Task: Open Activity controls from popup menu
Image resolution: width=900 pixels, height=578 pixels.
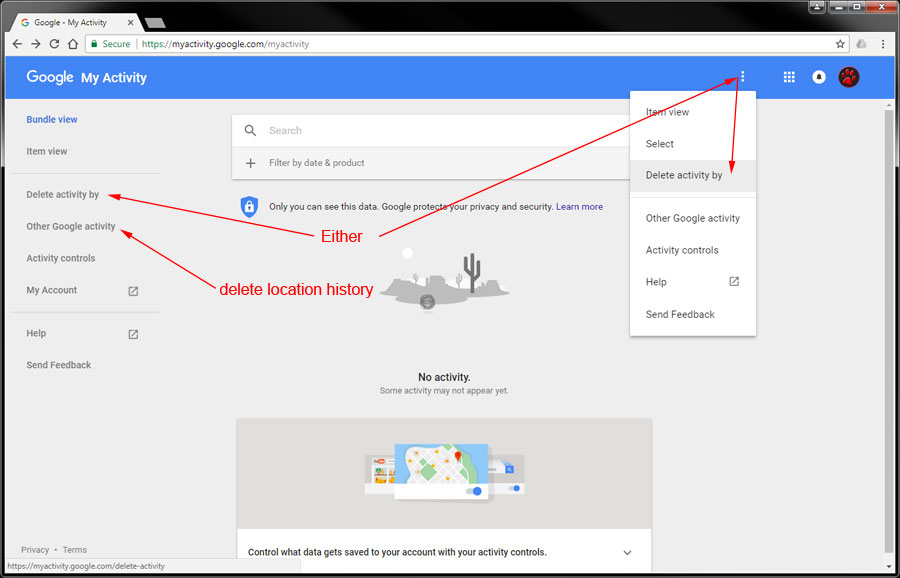Action: [693, 250]
